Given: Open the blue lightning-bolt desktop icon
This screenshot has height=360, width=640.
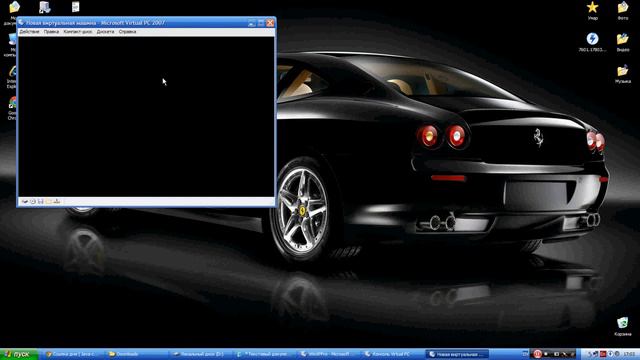Looking at the screenshot, I should tap(592, 39).
